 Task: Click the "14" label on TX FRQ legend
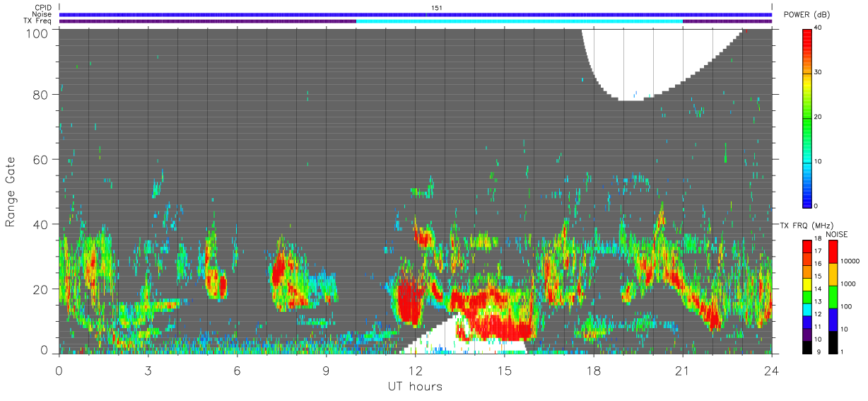point(818,290)
